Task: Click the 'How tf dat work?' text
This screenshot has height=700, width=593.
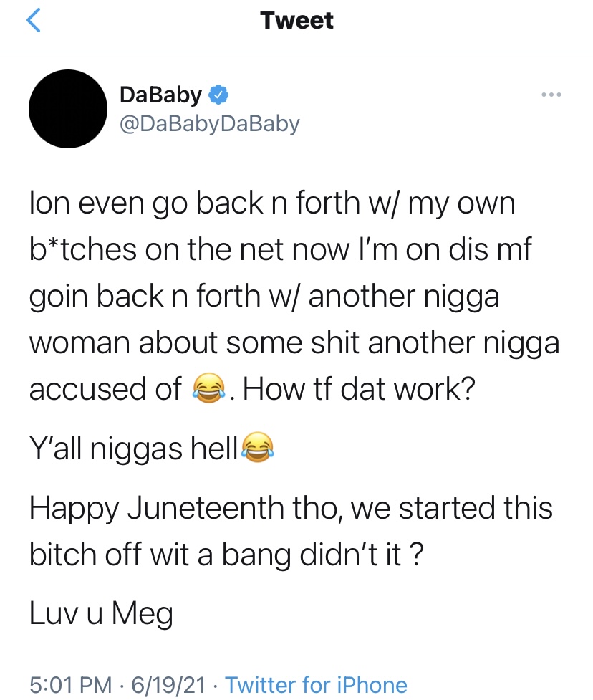Action: pyautogui.click(x=360, y=388)
